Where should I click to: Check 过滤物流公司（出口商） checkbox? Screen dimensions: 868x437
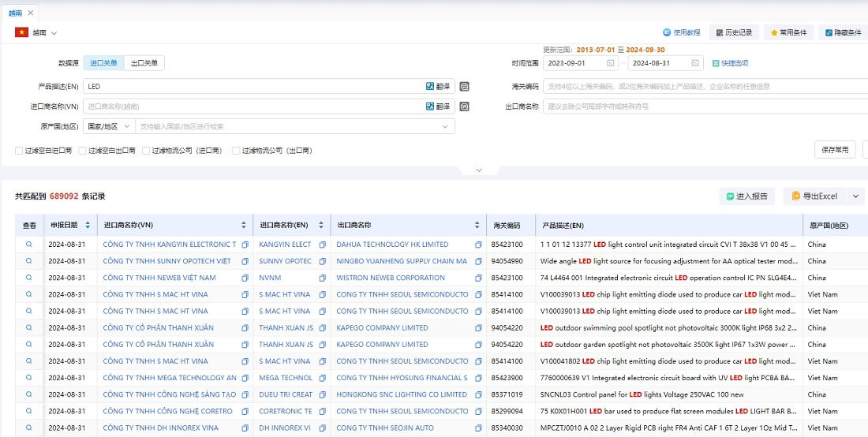pos(236,151)
